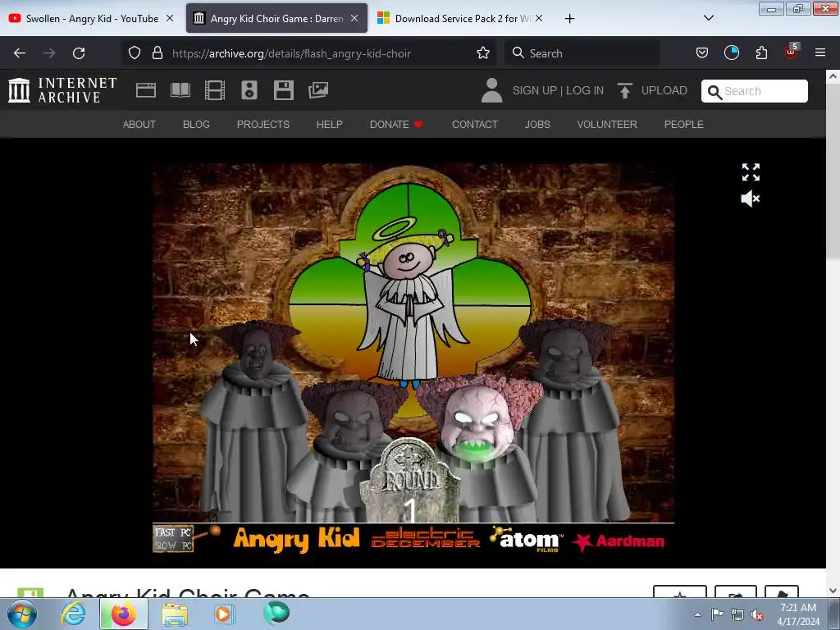Viewport: 840px width, 630px height.
Task: Show site security lock information
Action: 157,53
